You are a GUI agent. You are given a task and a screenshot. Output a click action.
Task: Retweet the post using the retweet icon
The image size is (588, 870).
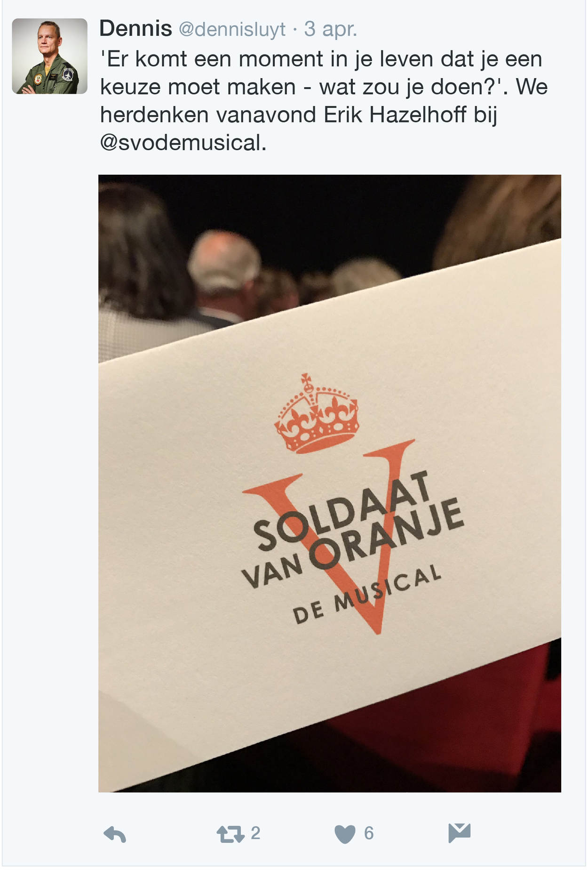click(230, 834)
